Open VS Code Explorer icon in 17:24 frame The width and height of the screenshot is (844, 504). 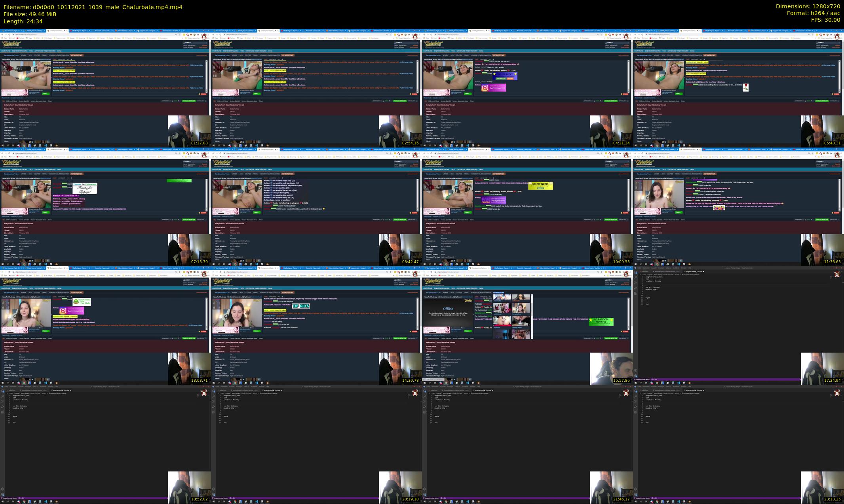click(x=635, y=273)
